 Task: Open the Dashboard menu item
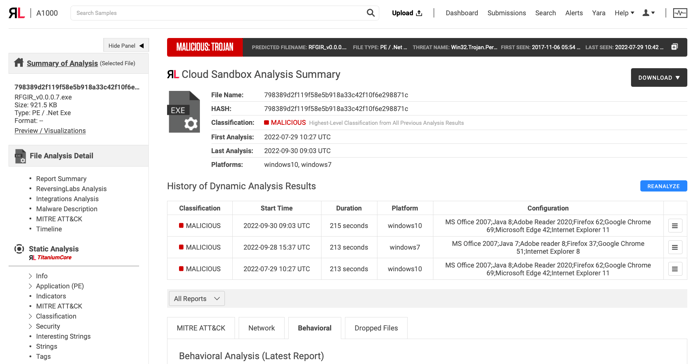(462, 13)
